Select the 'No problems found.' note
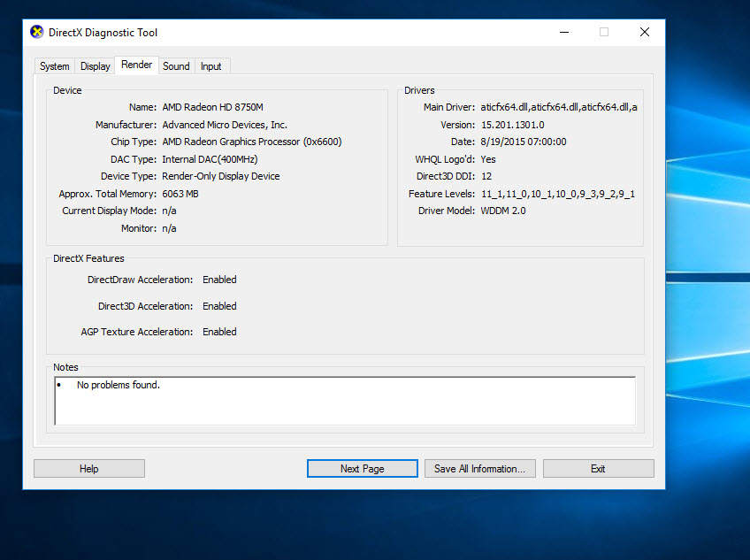 (x=119, y=385)
